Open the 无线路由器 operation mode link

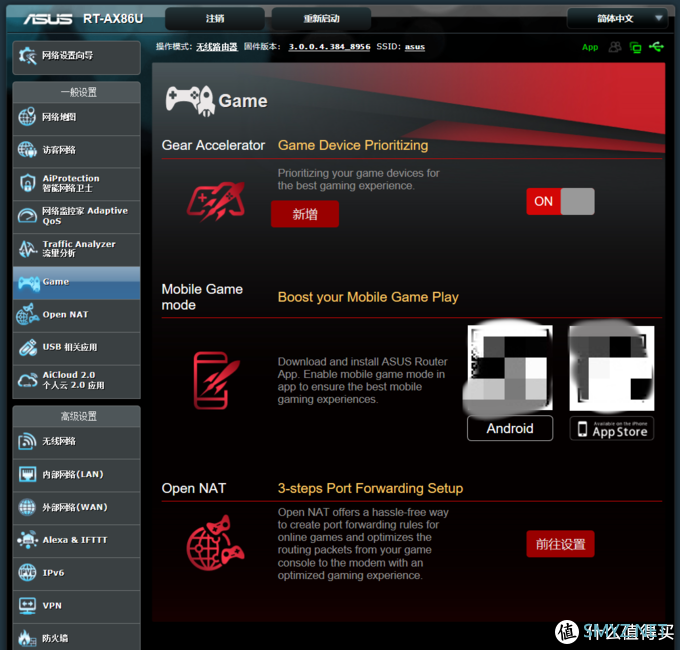coord(217,47)
